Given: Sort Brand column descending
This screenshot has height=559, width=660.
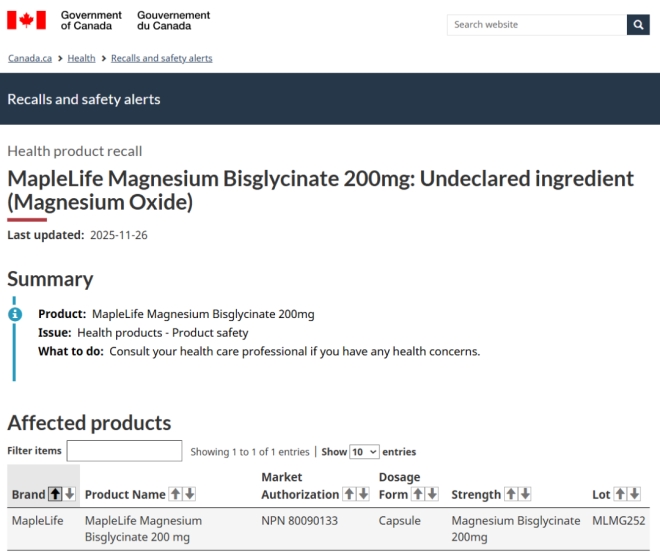Looking at the screenshot, I should [x=70, y=494].
